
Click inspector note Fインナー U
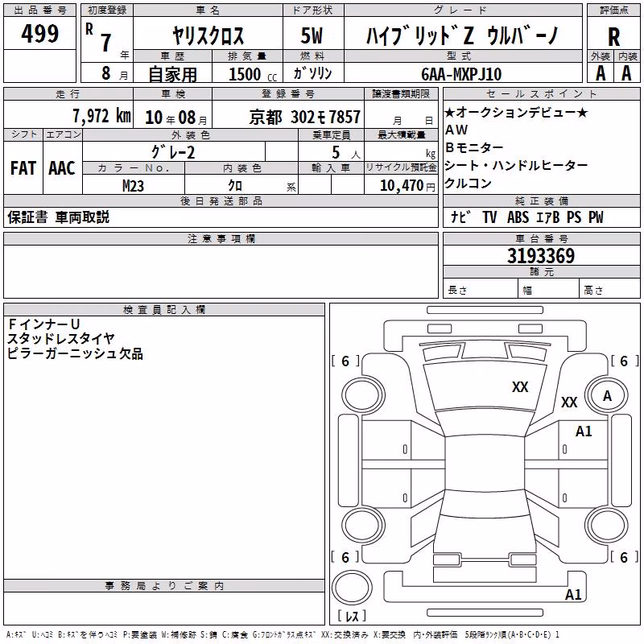pos(43,324)
